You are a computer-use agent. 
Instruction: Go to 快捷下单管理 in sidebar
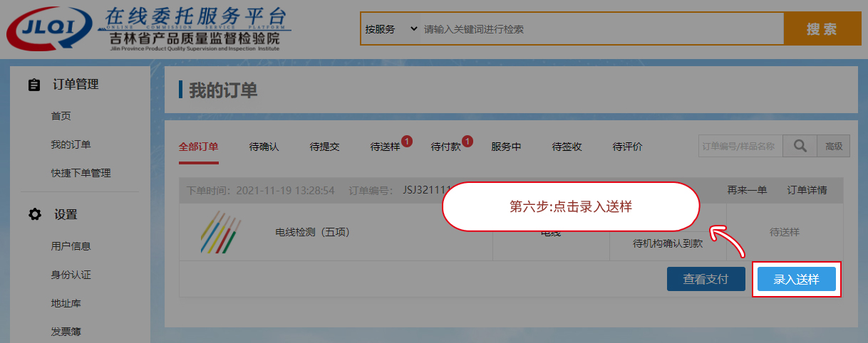pyautogui.click(x=81, y=173)
